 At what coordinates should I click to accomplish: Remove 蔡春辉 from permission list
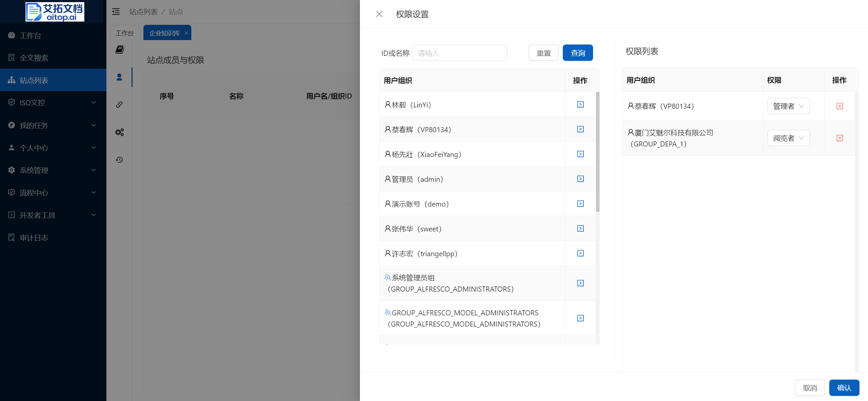(x=839, y=106)
